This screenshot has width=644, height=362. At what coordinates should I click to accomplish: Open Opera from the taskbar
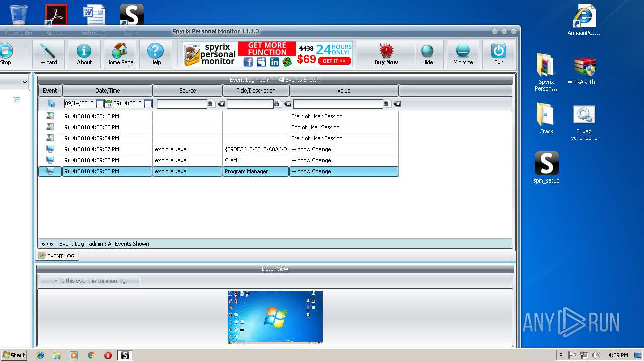tap(108, 355)
